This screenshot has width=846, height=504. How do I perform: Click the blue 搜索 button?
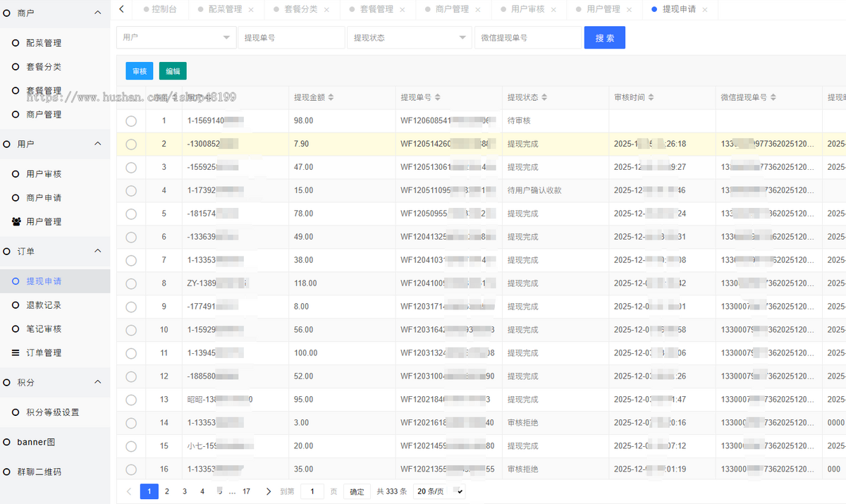[x=604, y=38]
